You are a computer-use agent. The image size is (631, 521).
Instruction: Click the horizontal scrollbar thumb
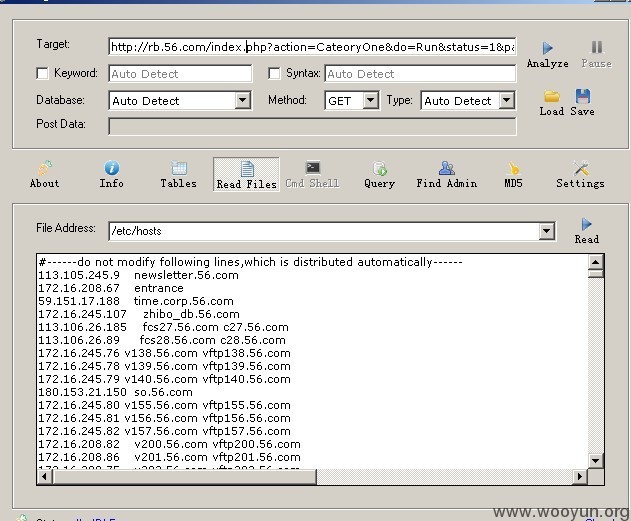(184, 477)
